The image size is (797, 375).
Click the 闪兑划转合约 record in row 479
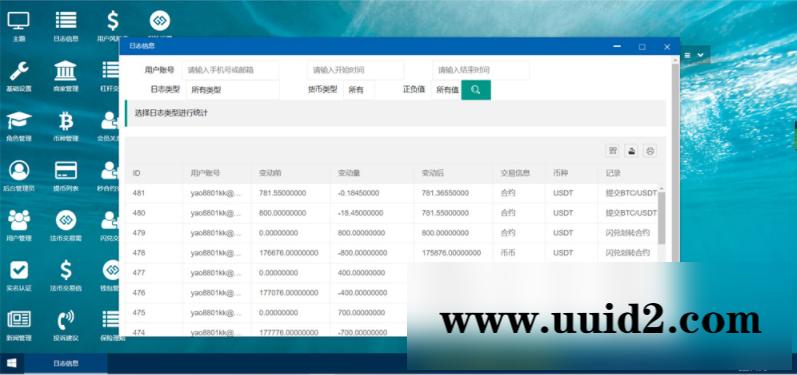click(628, 233)
